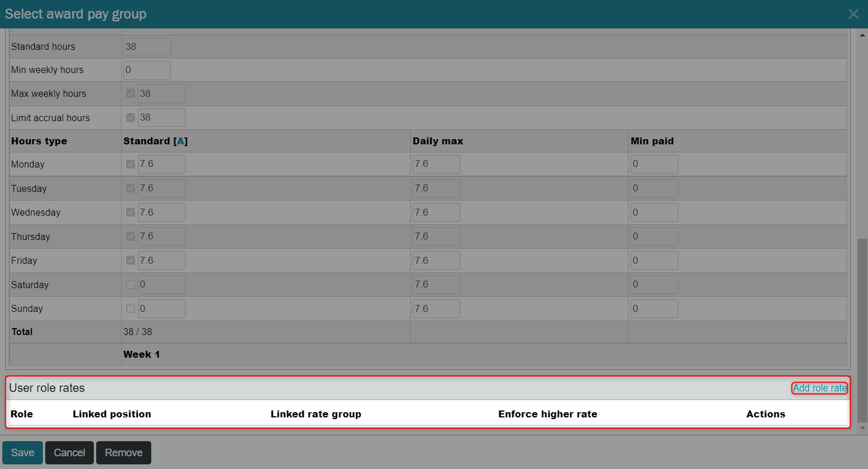Click Thursday daily max field
868x469 pixels.
point(436,237)
